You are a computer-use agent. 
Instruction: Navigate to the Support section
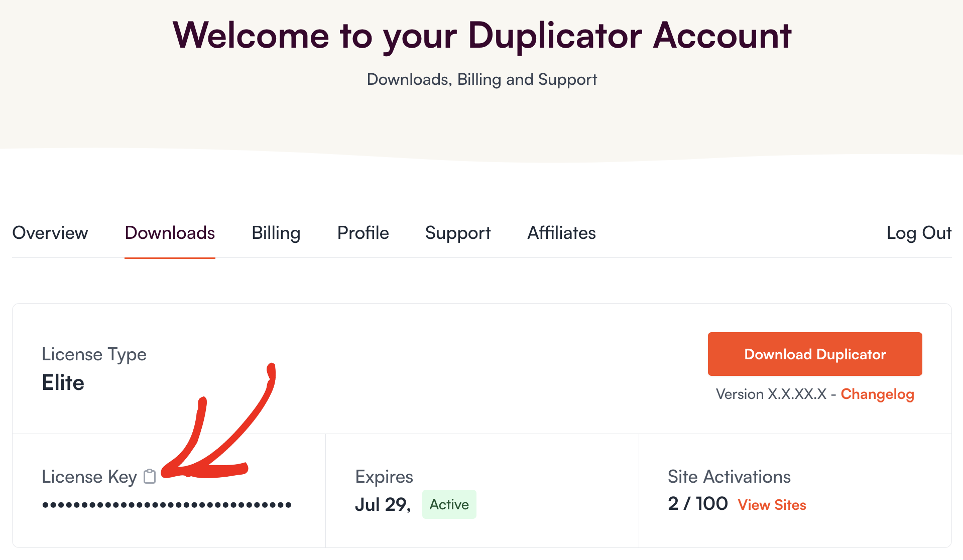[x=457, y=233]
